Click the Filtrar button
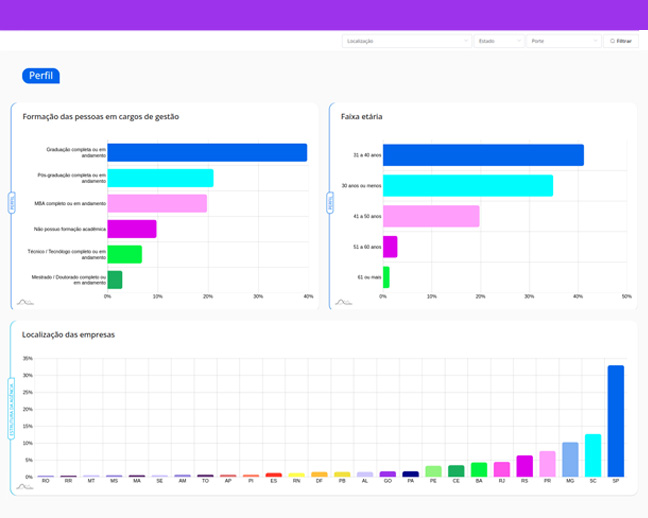This screenshot has height=518, width=648. point(621,41)
